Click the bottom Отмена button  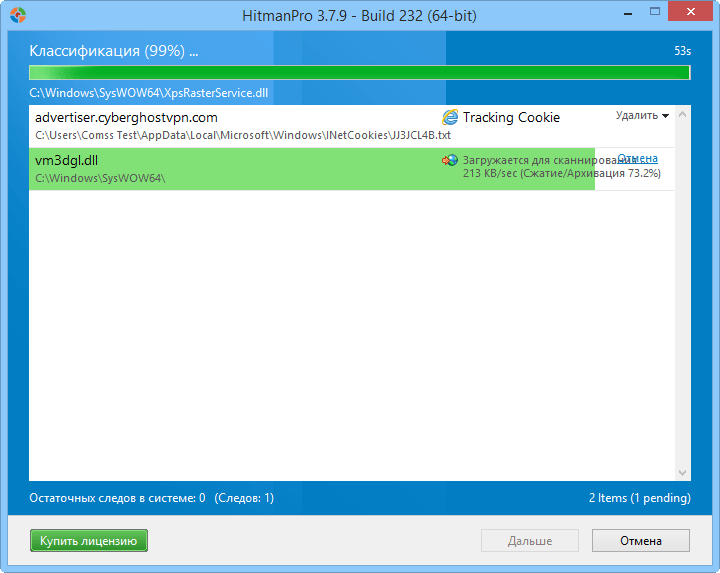click(641, 540)
